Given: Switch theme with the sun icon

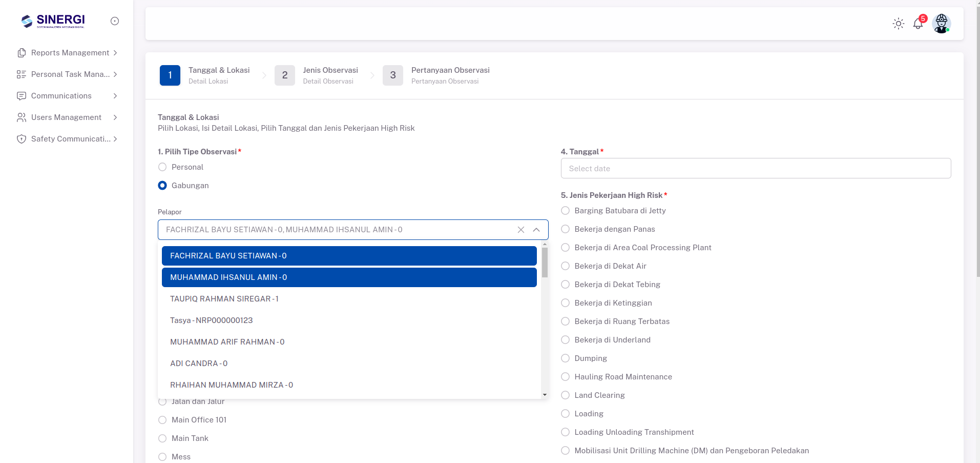Looking at the screenshot, I should [x=899, y=24].
